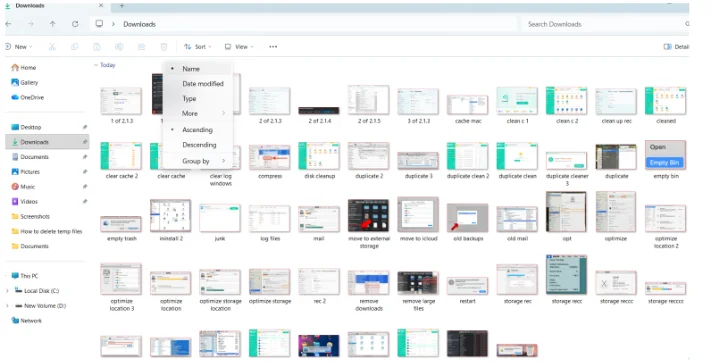This screenshot has height=362, width=712.
Task: Open the See more ellipsis menu
Action: pyautogui.click(x=273, y=47)
